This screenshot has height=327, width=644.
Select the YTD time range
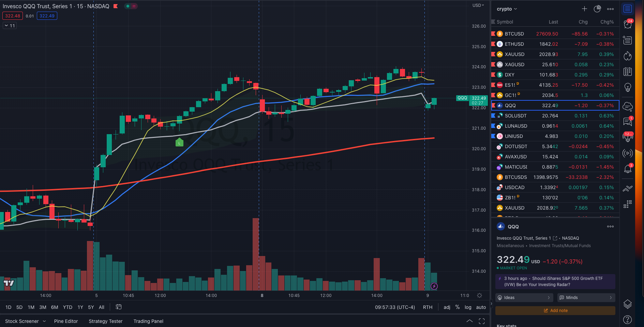68,307
